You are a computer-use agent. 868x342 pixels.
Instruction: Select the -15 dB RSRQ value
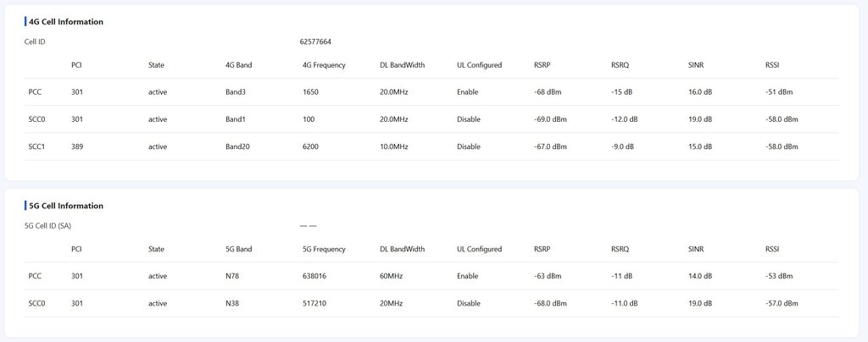[x=623, y=91]
